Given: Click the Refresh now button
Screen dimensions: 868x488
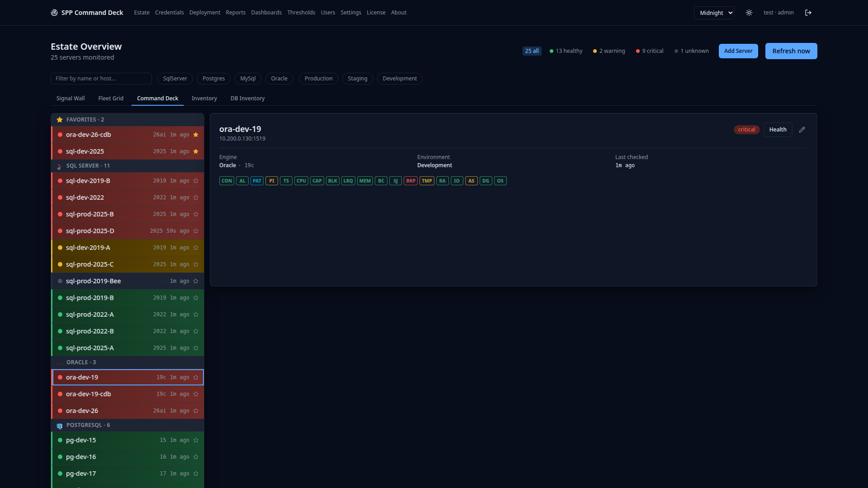Looking at the screenshot, I should 791,51.
